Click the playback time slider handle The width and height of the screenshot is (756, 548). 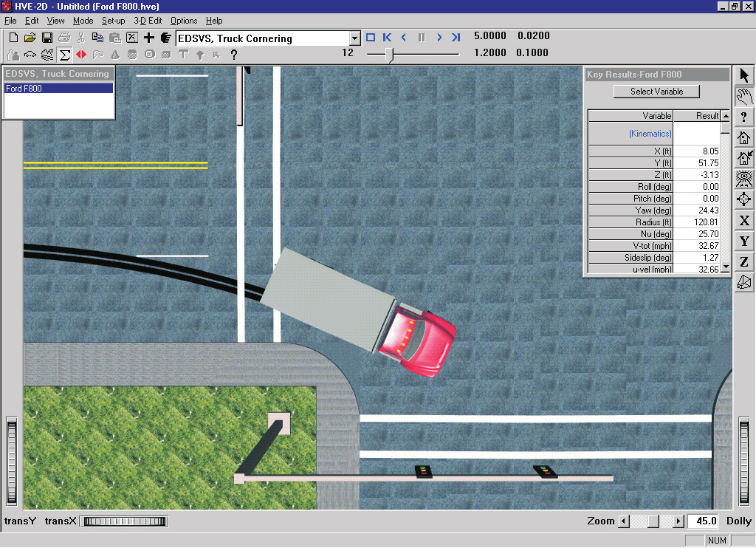[x=390, y=55]
